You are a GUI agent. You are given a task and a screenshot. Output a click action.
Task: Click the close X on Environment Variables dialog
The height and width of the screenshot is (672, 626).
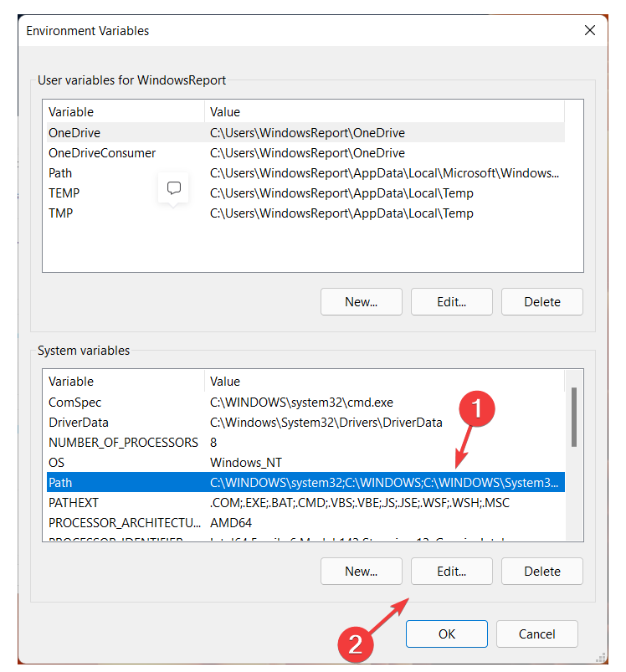(x=590, y=30)
